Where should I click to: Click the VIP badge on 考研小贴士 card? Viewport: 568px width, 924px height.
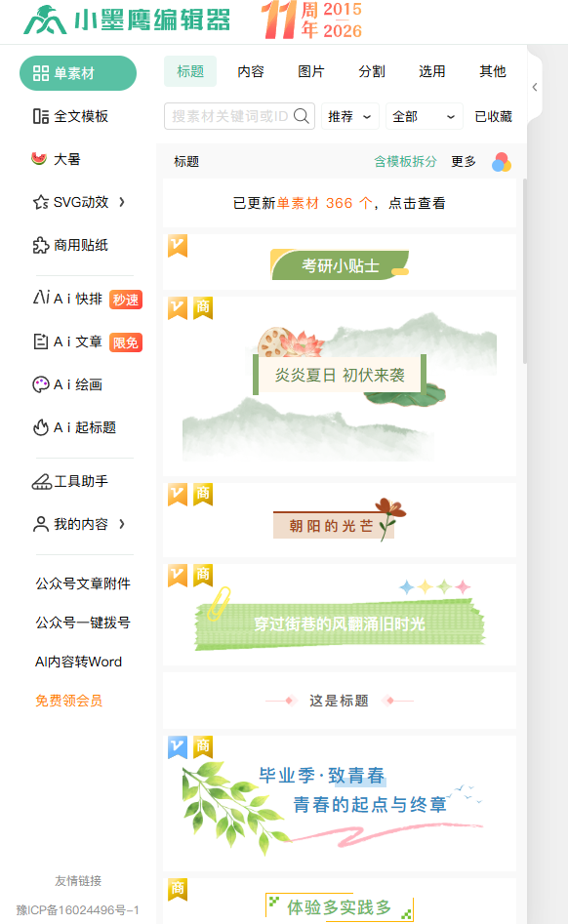178,246
